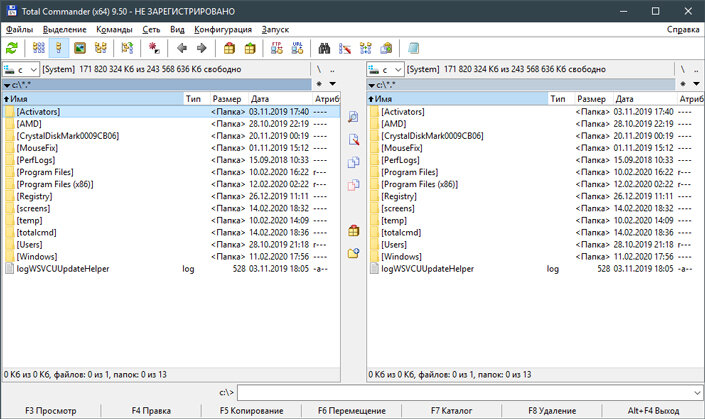This screenshot has height=419, width=705.
Task: Switch to brief file names view icon
Action: [x=39, y=48]
